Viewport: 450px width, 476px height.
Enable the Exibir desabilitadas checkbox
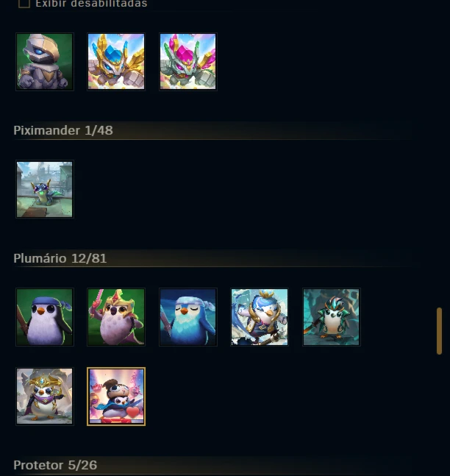[x=24, y=3]
